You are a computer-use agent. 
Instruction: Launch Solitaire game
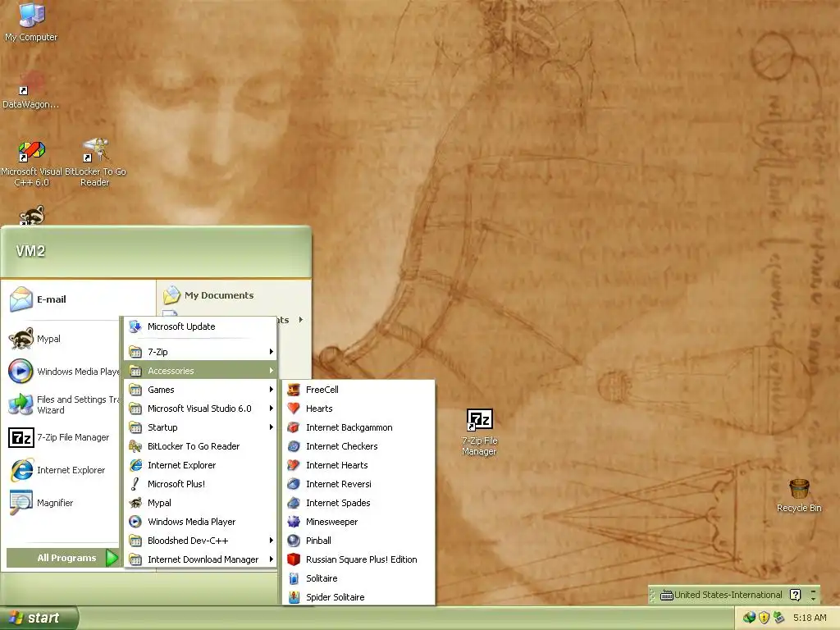click(x=358, y=578)
